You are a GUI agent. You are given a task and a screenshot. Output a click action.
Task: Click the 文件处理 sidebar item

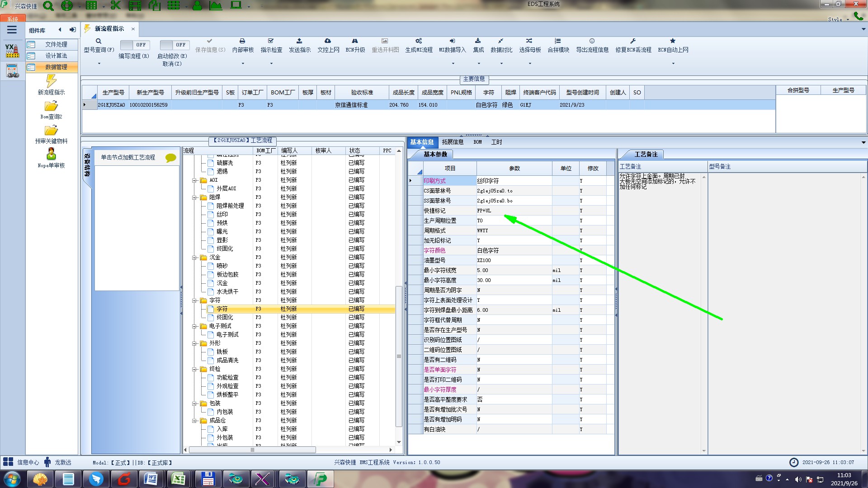click(x=56, y=44)
